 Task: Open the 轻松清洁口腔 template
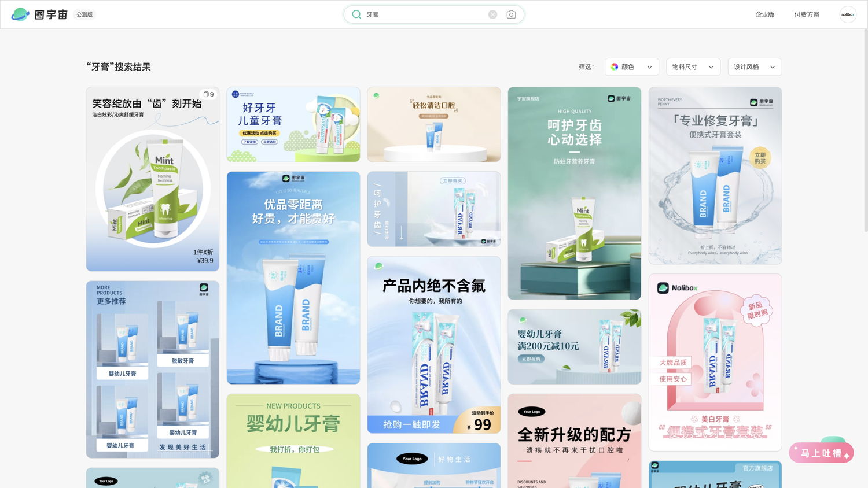[x=434, y=124]
